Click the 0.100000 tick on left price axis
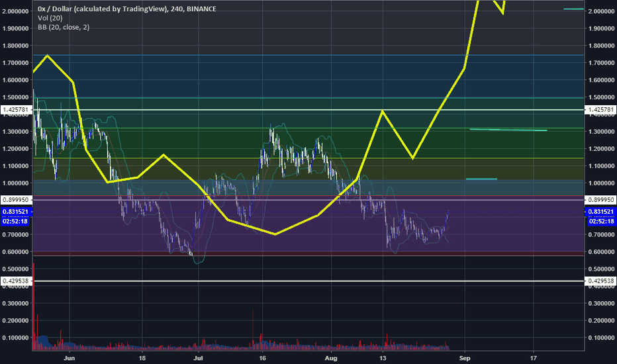 (x=15, y=338)
